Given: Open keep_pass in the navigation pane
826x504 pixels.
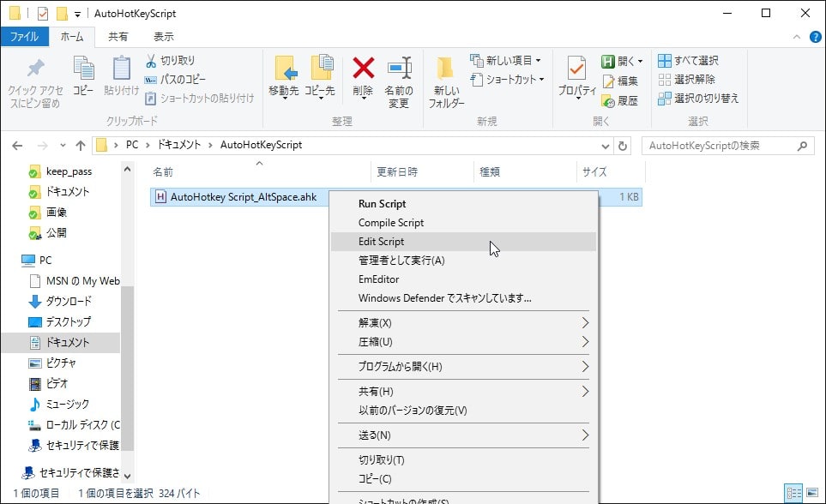Looking at the screenshot, I should (x=69, y=171).
